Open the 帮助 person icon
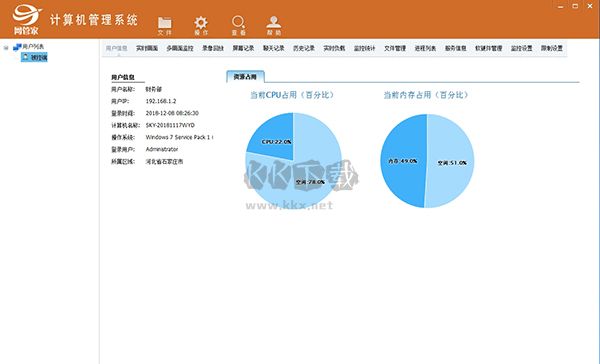Image resolution: width=600 pixels, height=364 pixels. pos(274,22)
